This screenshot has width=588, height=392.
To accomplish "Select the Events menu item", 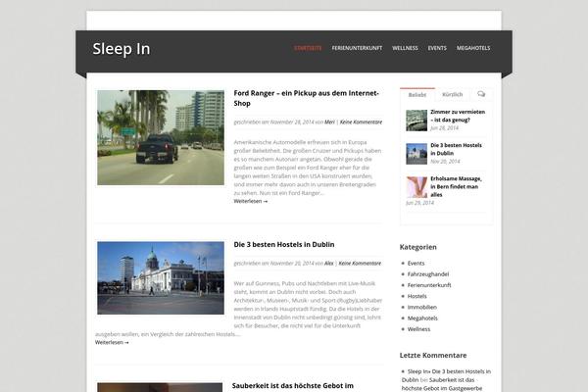I will point(437,48).
